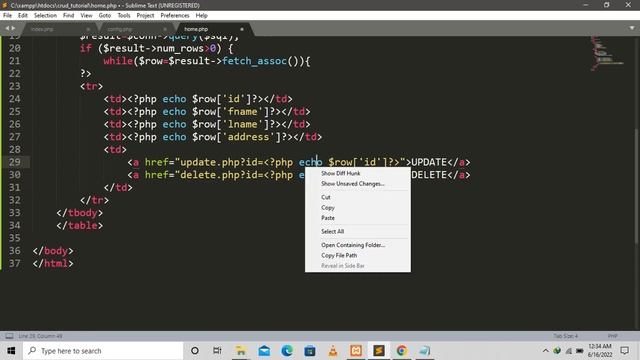Image resolution: width=640 pixels, height=360 pixels.
Task: Open network status tray icon
Action: coord(569,351)
